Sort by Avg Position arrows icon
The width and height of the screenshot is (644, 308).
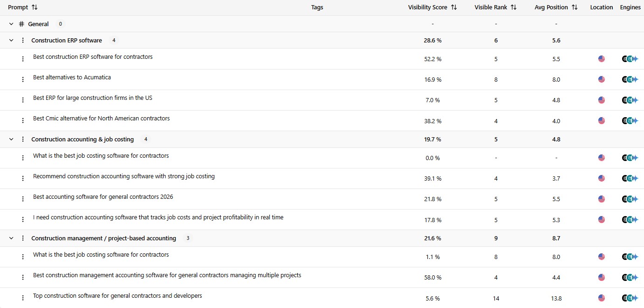[x=575, y=7]
